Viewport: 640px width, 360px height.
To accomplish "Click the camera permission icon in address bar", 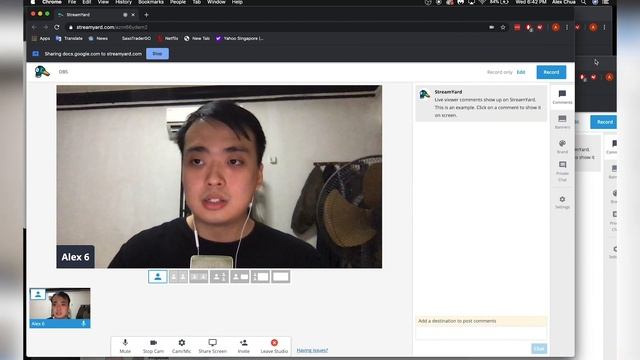I will (491, 27).
